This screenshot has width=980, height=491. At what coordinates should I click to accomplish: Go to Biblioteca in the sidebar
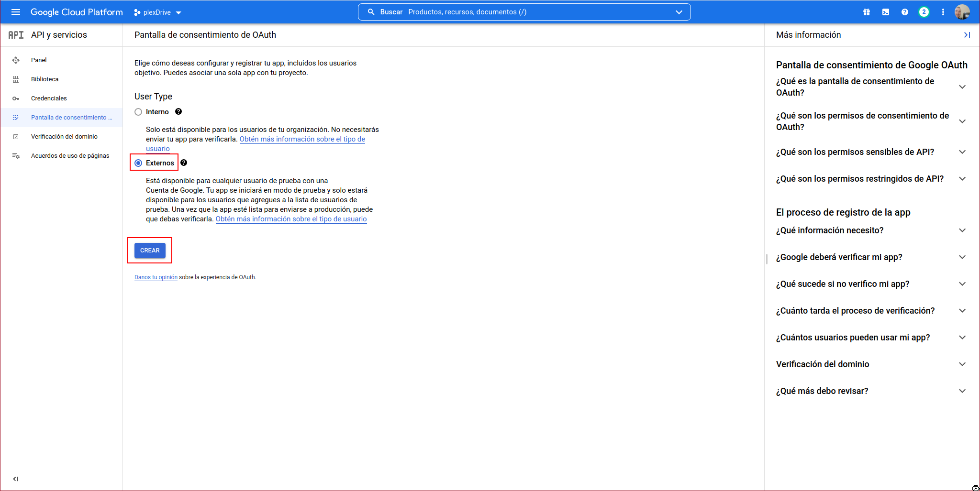tap(45, 79)
